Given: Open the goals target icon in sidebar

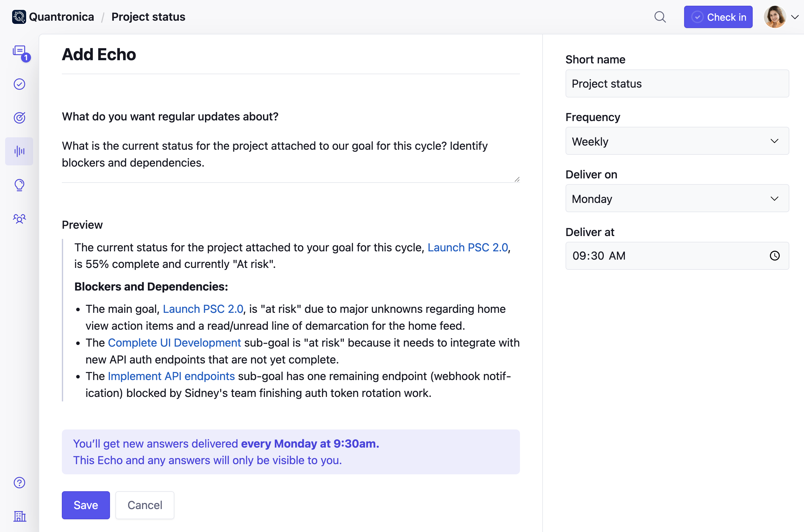Looking at the screenshot, I should point(19,118).
